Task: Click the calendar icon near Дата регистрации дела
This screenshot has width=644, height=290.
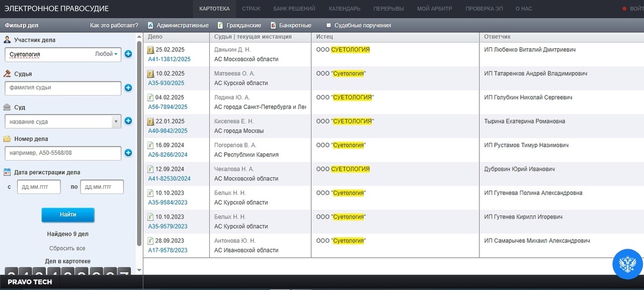Action: (x=7, y=172)
